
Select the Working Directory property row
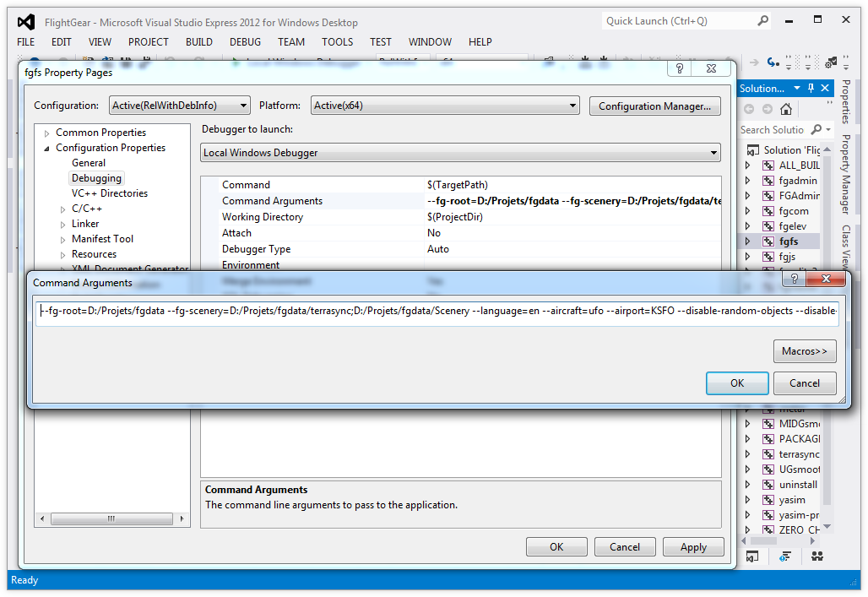click(x=461, y=217)
